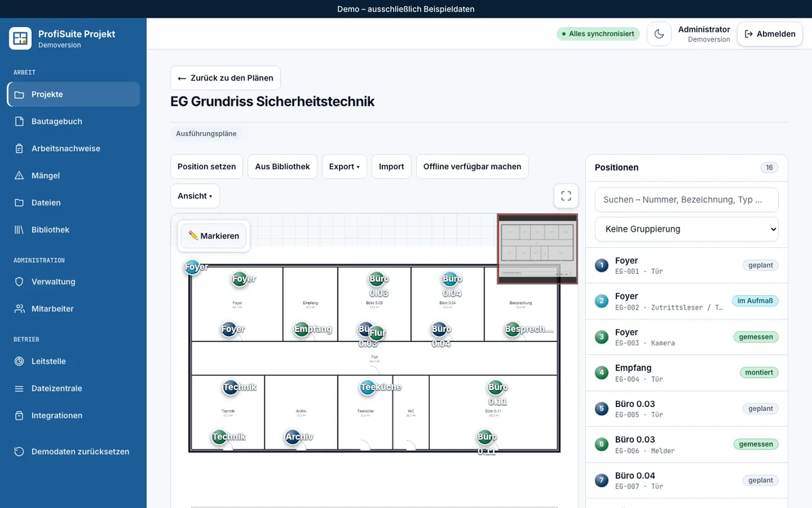The height and width of the screenshot is (508, 812).
Task: Click the Empfang marker on the plan
Action: pyautogui.click(x=302, y=329)
